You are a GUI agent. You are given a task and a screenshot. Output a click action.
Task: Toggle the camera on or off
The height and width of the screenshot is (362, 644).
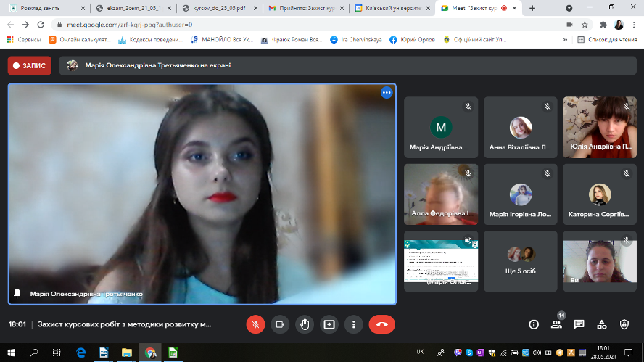280,324
